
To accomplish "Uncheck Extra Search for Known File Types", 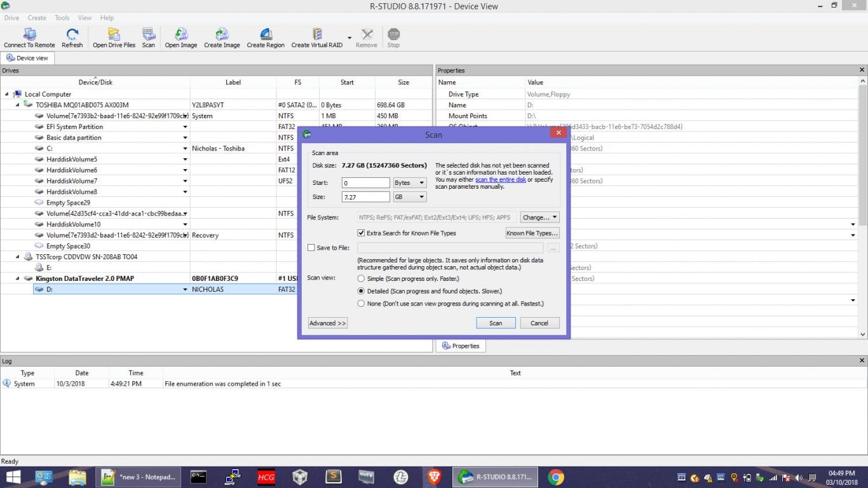I will click(x=362, y=233).
